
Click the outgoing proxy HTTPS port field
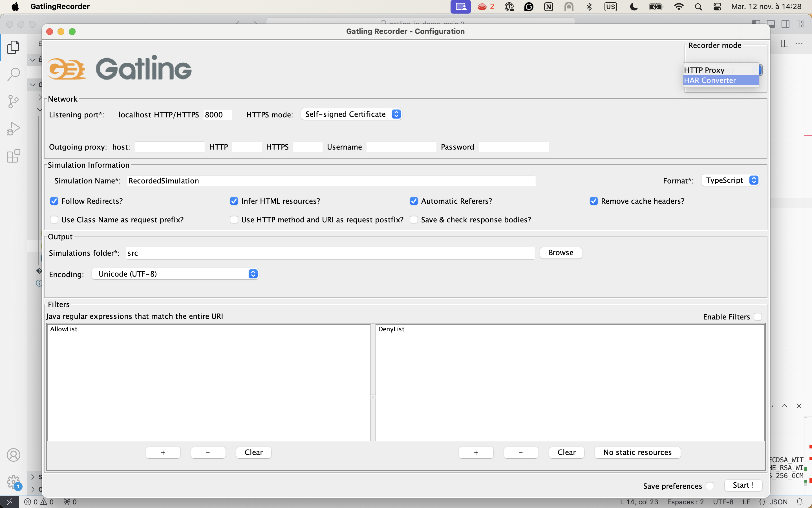308,147
